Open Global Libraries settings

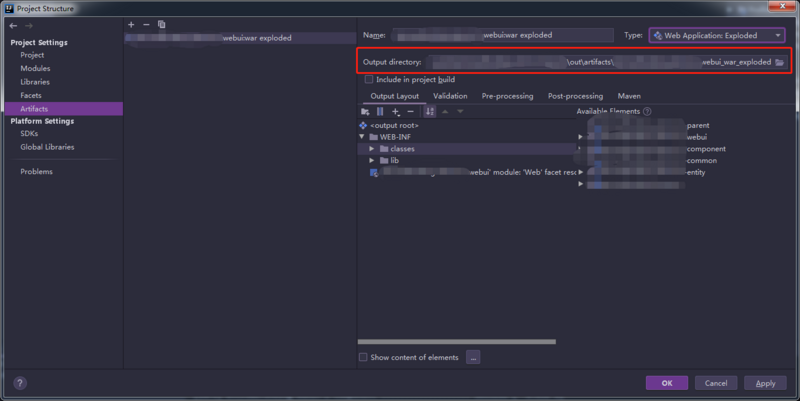(47, 147)
